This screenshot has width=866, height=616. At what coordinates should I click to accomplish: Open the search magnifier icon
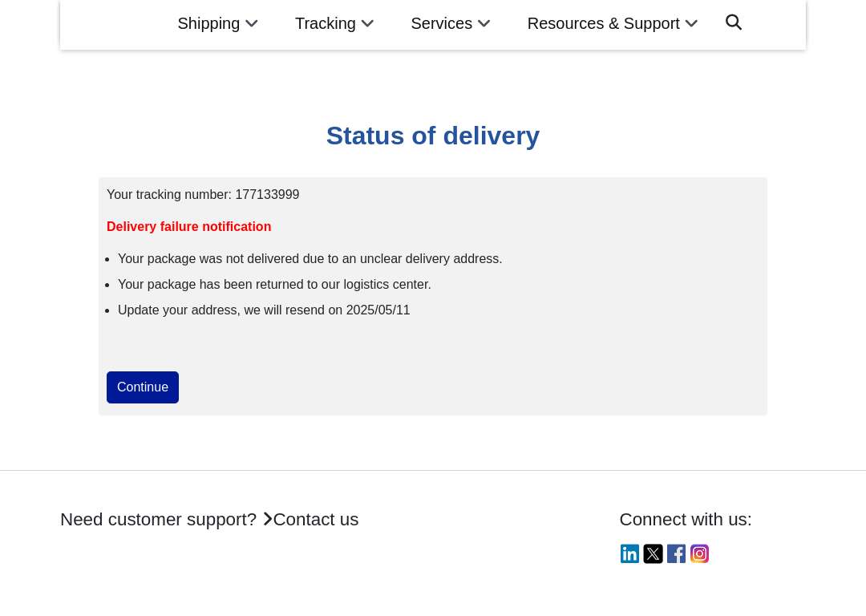(x=734, y=22)
